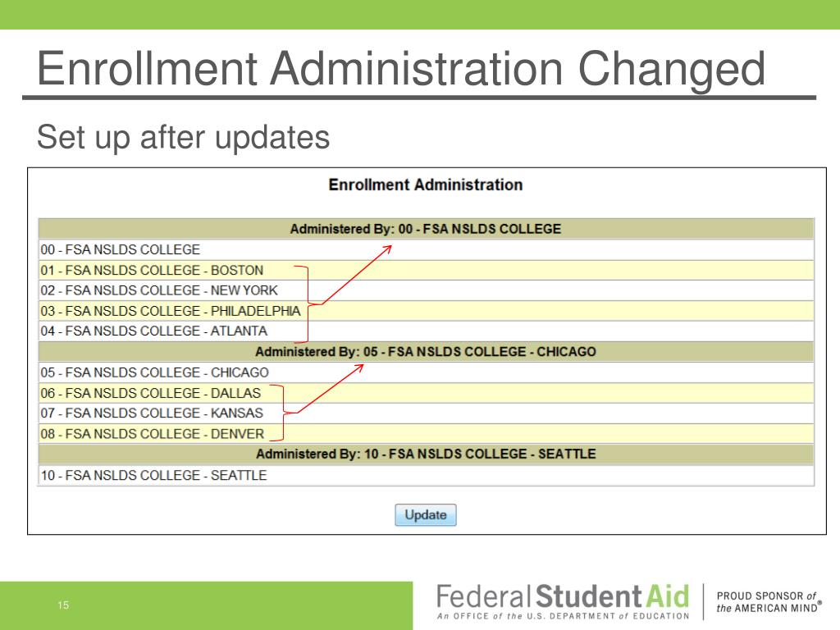Click the Administered By: 00 group header
The height and width of the screenshot is (630, 840).
point(427,229)
